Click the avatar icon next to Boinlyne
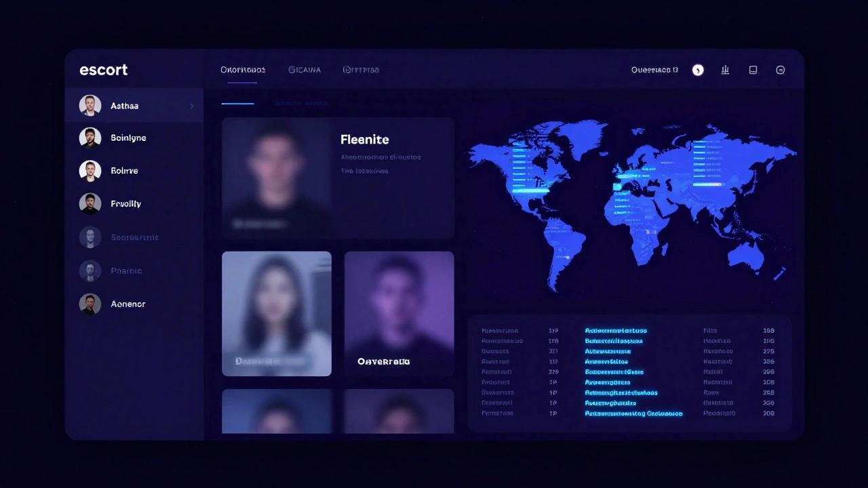 [90, 138]
